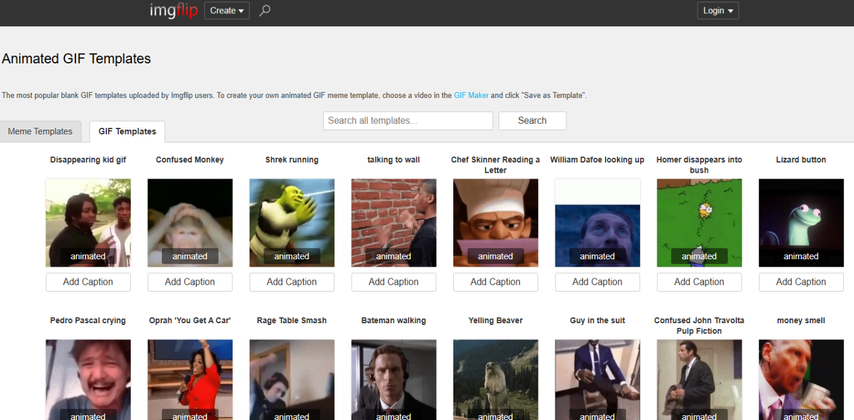Viewport: 854px width, 420px height.
Task: Click the 'Shrek running' title
Action: click(x=292, y=160)
